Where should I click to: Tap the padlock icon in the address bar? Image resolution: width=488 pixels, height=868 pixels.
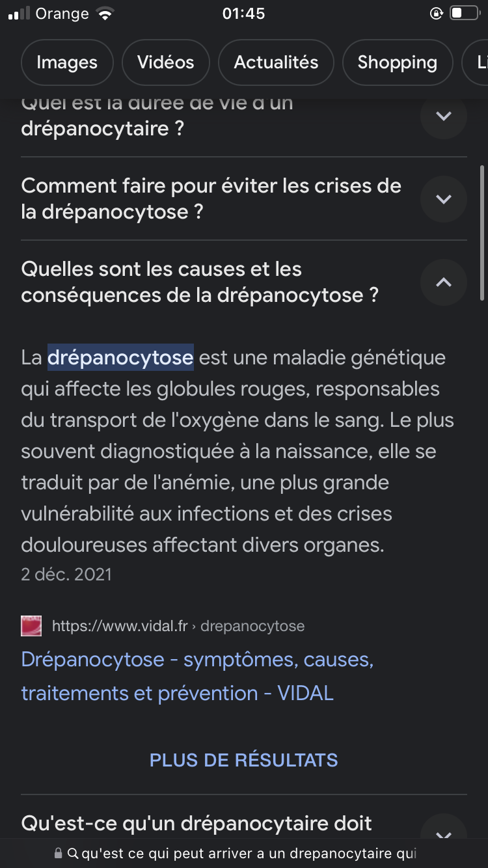pyautogui.click(x=59, y=853)
